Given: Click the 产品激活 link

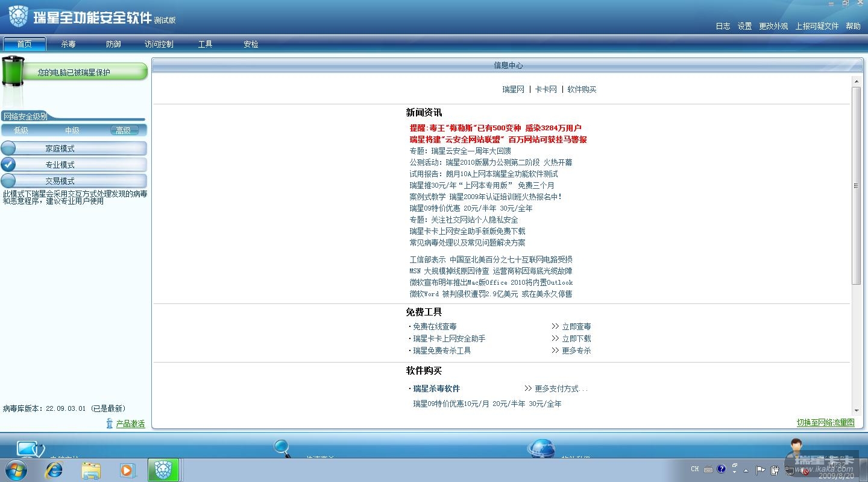Looking at the screenshot, I should [130, 424].
